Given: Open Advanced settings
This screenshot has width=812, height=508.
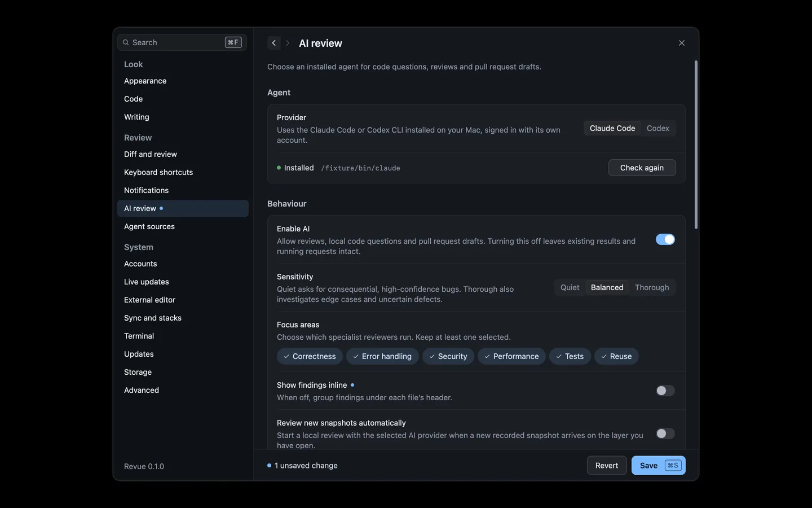Looking at the screenshot, I should coord(183,390).
